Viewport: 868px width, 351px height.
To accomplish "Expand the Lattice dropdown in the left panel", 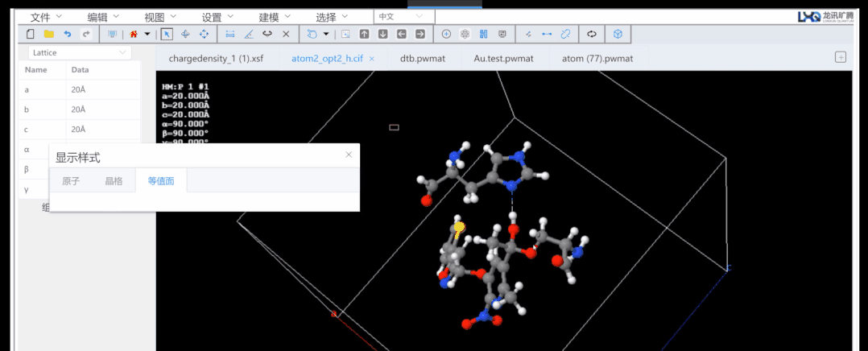I will tap(80, 52).
